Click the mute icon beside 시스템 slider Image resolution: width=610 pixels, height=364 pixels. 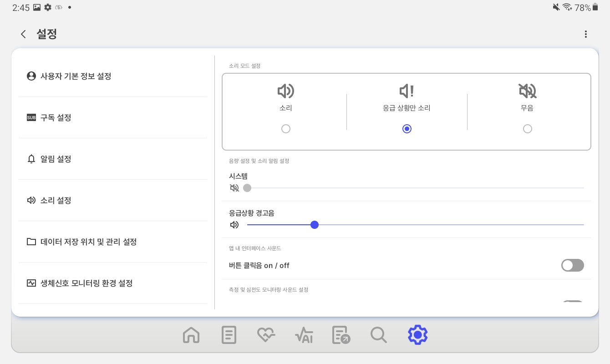click(x=234, y=188)
